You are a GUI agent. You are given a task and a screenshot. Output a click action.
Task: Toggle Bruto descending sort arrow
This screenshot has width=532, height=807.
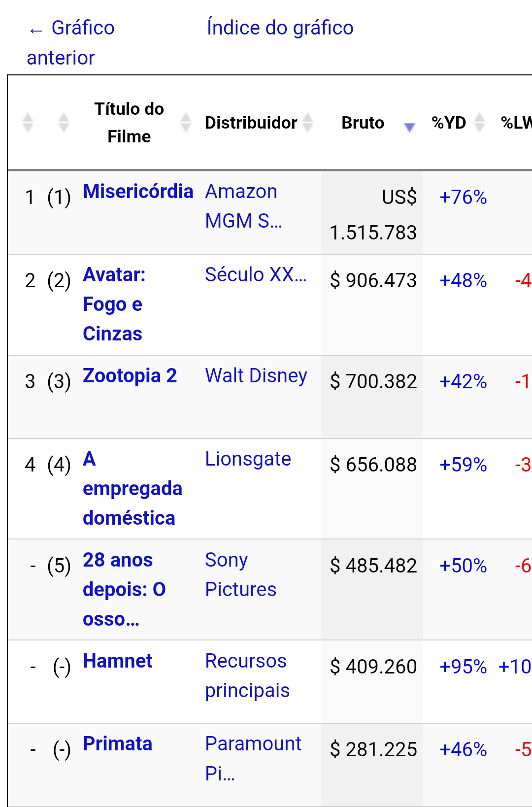[x=409, y=128]
